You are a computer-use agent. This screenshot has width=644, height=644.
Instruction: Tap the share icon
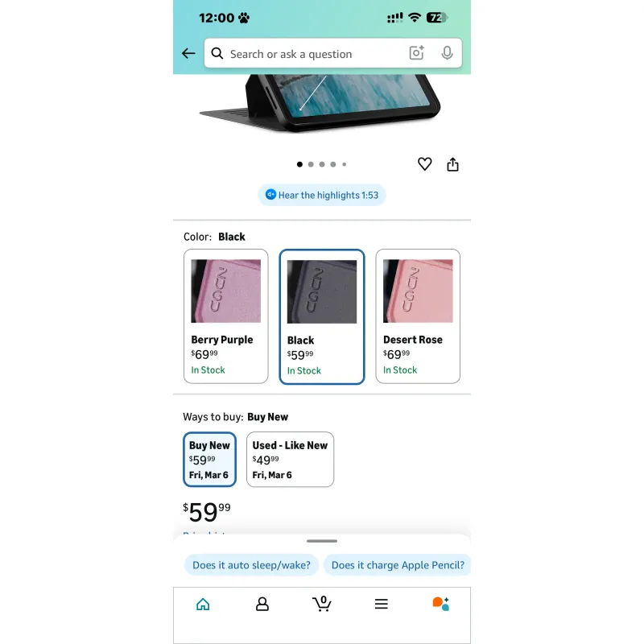point(452,164)
